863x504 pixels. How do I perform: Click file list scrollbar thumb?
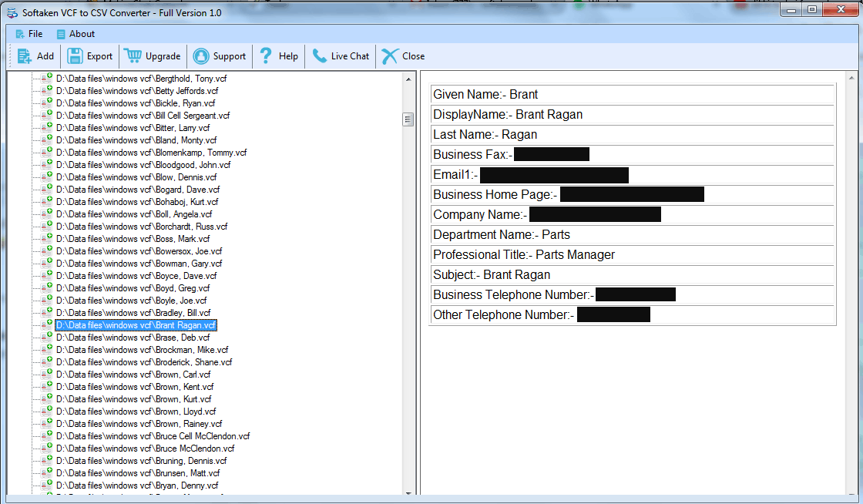pyautogui.click(x=408, y=119)
